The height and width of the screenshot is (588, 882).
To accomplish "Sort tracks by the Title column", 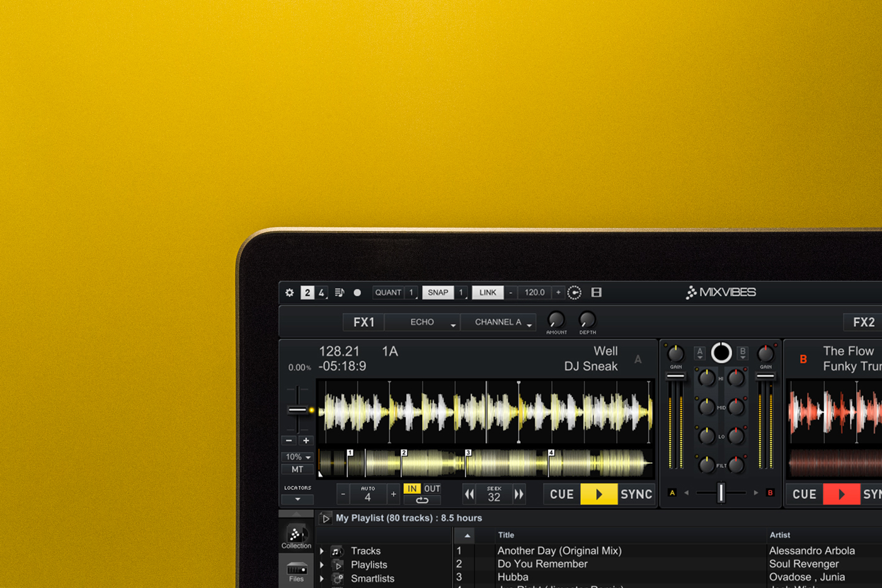I will click(506, 535).
